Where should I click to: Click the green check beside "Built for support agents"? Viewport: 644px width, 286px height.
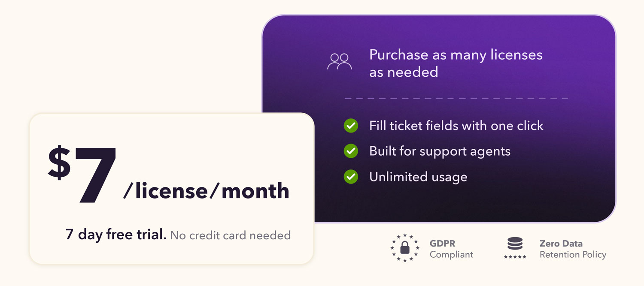pos(351,151)
